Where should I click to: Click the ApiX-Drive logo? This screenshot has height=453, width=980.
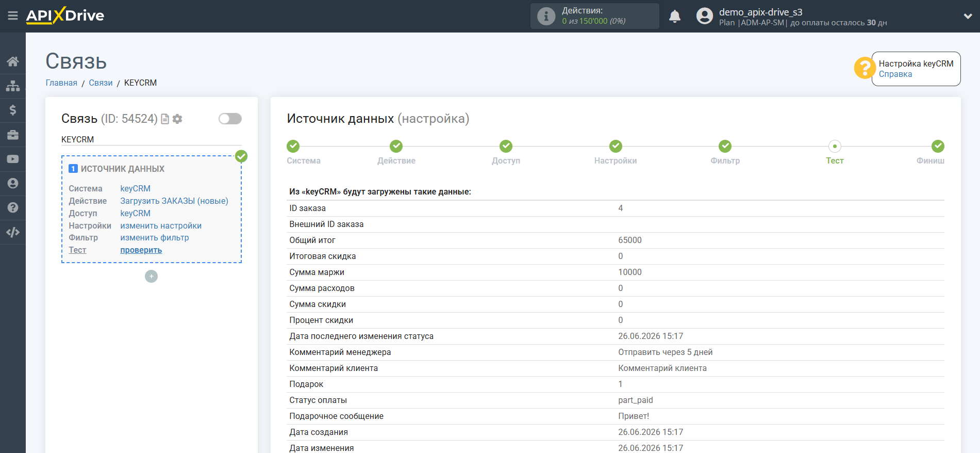click(65, 15)
